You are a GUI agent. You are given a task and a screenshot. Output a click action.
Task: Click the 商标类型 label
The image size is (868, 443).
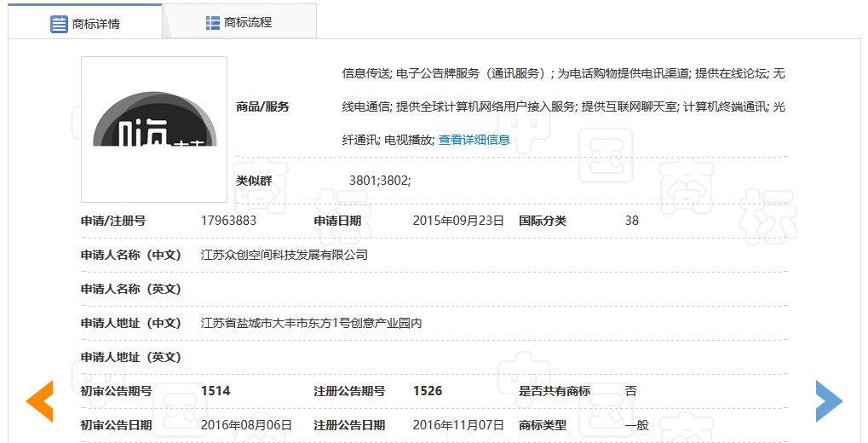[x=543, y=425]
